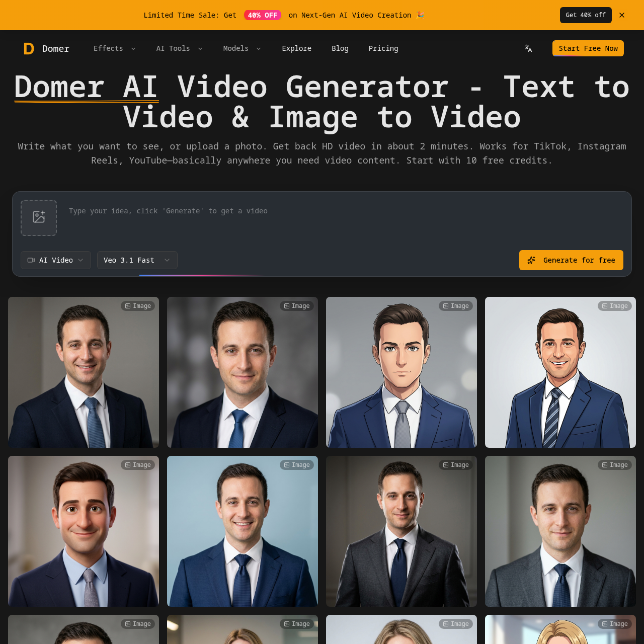Open the Veo 3.1 Fast model dropdown
The height and width of the screenshot is (644, 644).
click(137, 260)
